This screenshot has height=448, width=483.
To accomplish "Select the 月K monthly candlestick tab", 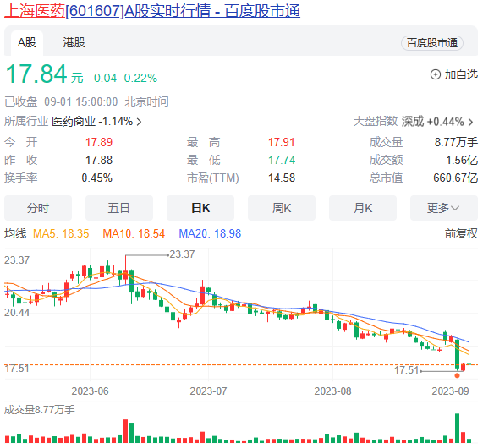I will pyautogui.click(x=363, y=208).
